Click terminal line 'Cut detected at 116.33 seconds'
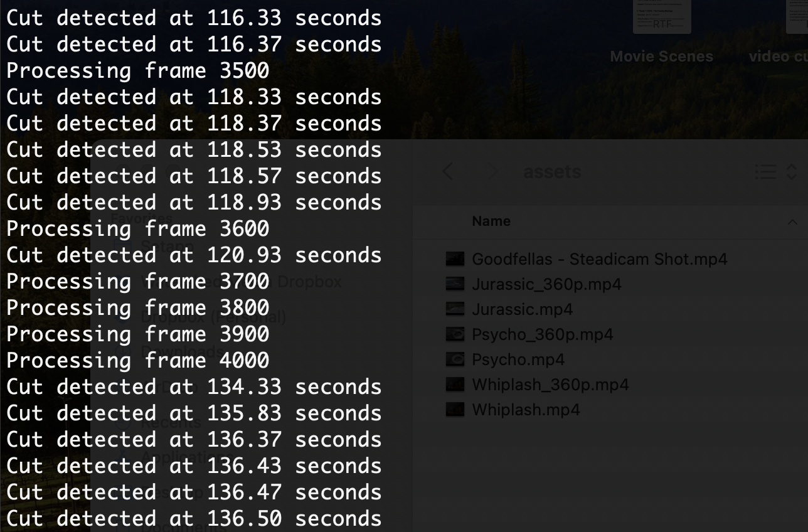 tap(194, 18)
